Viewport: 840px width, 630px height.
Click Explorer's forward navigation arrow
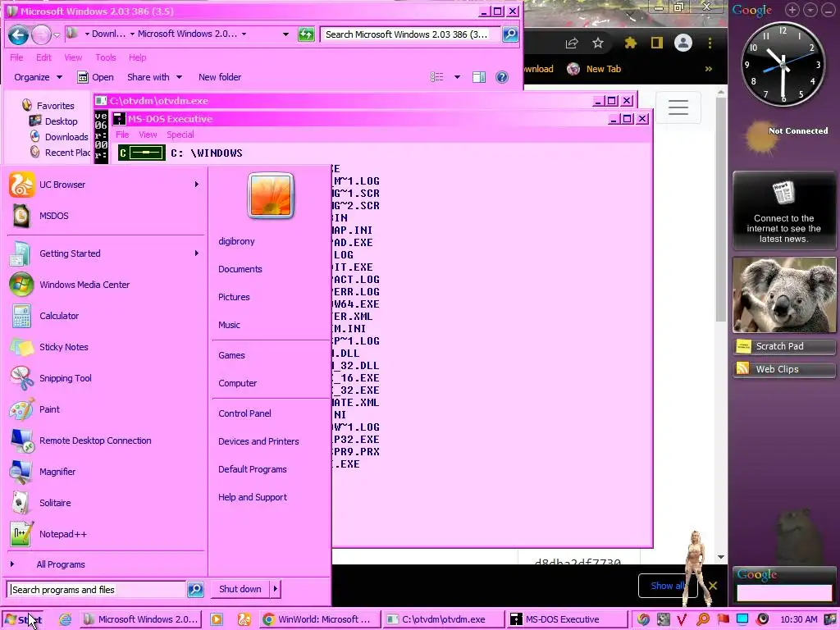pyautogui.click(x=41, y=35)
